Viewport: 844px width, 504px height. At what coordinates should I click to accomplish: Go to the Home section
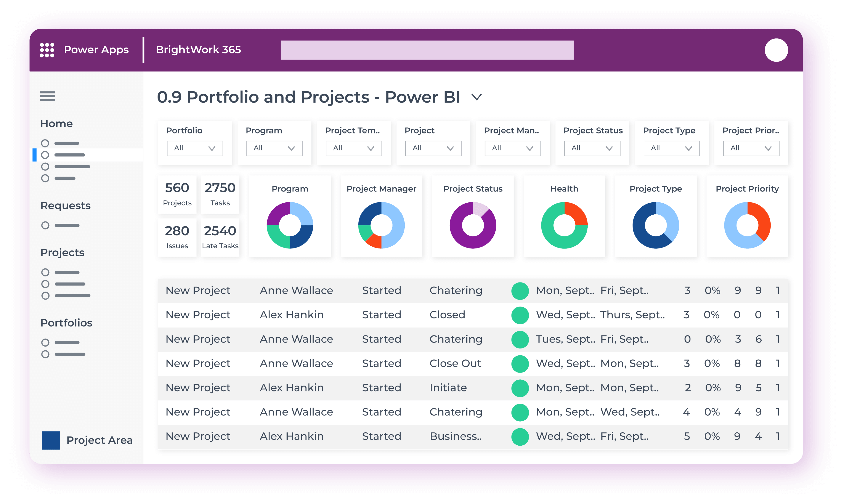(x=56, y=124)
